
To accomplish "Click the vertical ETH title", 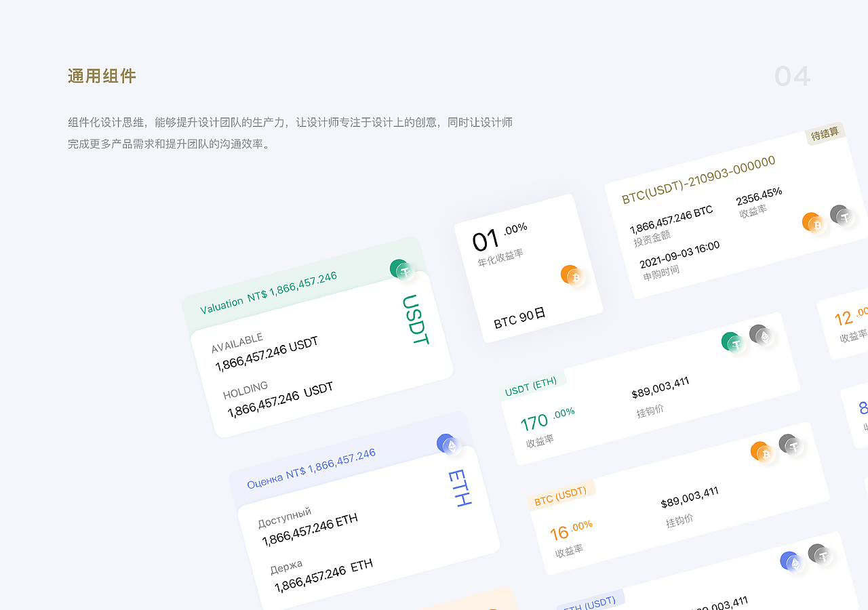I will point(460,488).
